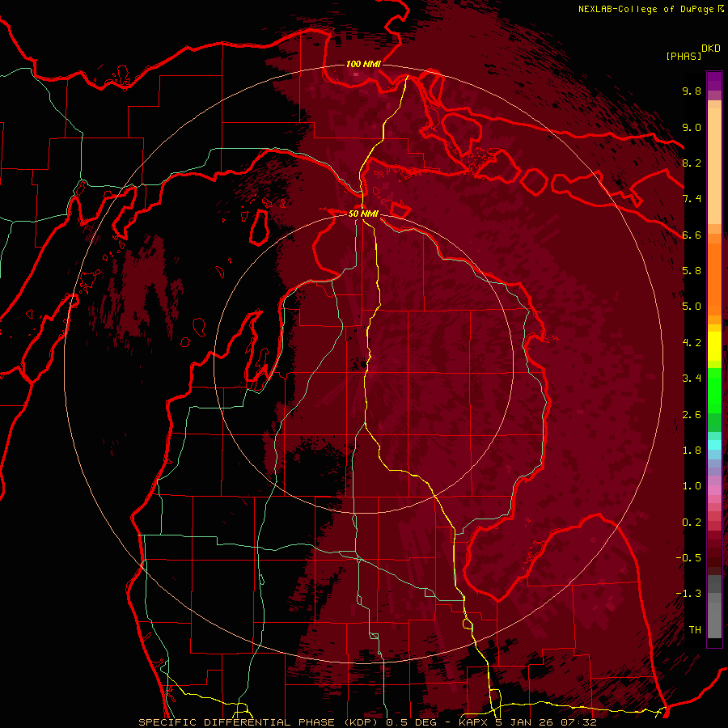
Task: Click the 0.2 value on color scale
Action: point(692,523)
